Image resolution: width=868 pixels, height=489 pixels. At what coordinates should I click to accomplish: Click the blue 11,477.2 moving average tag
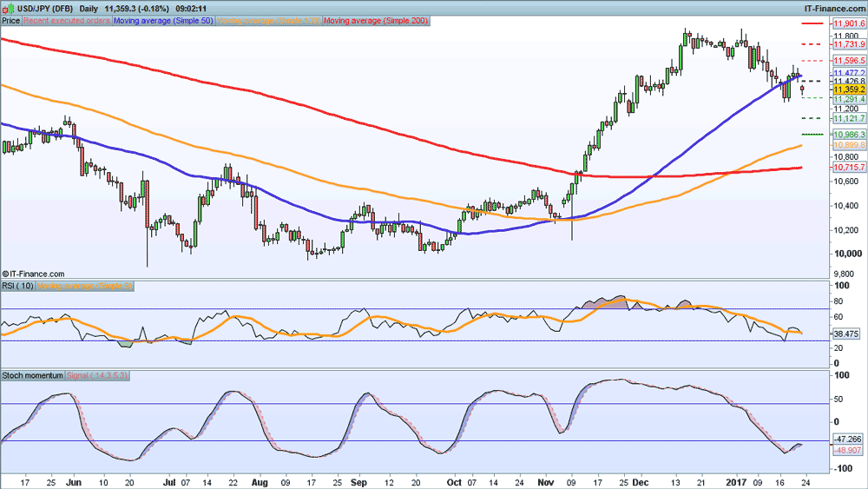849,73
